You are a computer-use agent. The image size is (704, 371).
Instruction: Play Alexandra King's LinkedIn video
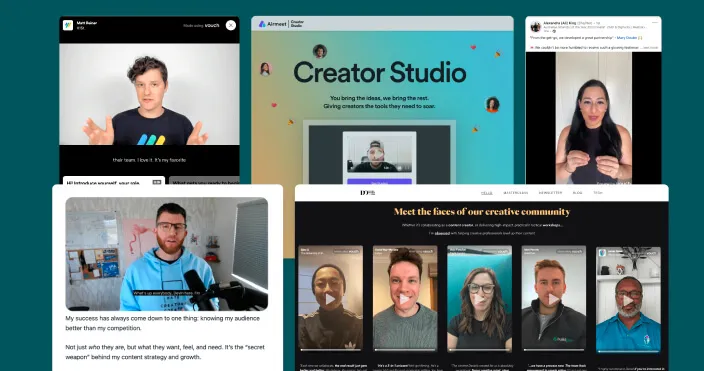(x=594, y=118)
